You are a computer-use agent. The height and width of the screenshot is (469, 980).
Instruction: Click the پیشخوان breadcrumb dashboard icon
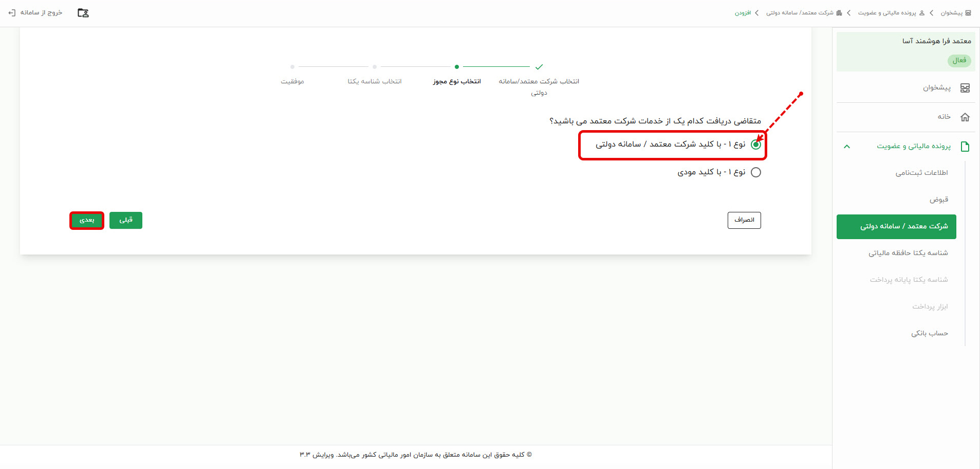point(968,13)
